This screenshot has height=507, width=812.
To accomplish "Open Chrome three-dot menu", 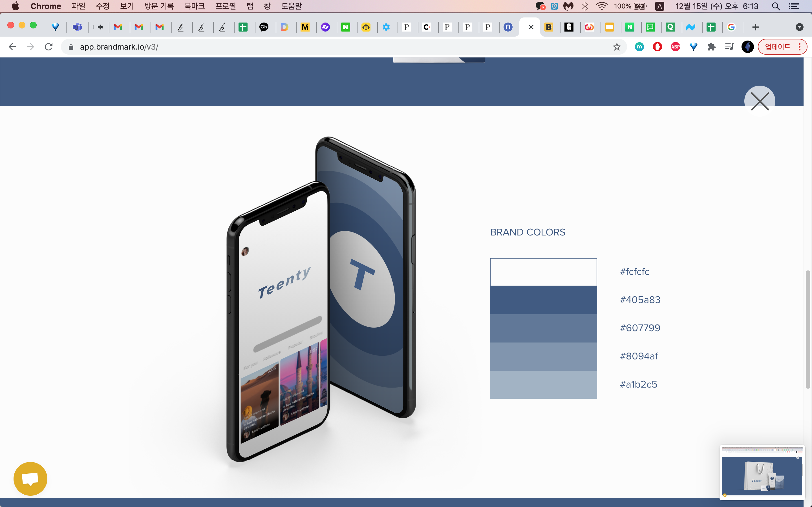I will click(x=800, y=46).
